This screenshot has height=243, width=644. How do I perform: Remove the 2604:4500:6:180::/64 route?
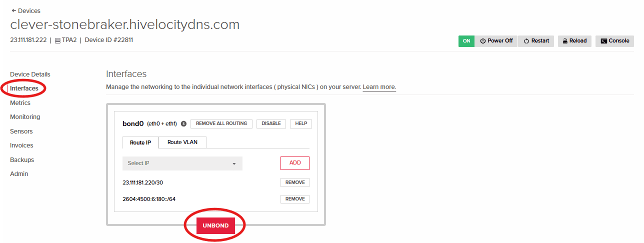click(295, 199)
